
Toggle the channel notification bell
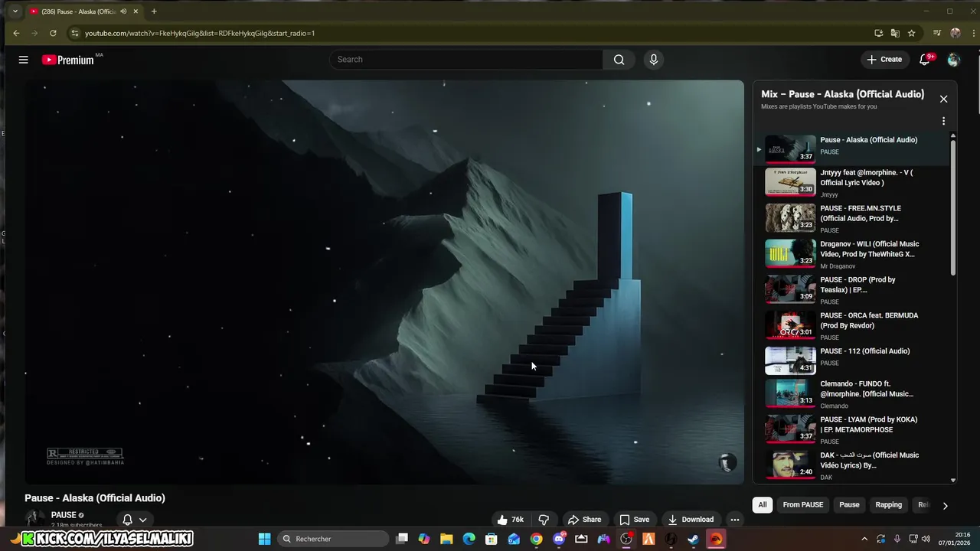[127, 520]
